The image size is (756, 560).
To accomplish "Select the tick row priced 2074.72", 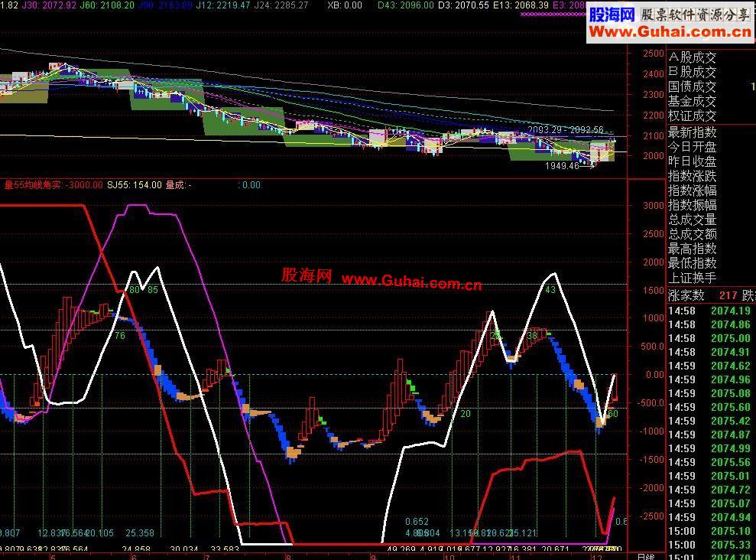I will (711, 490).
